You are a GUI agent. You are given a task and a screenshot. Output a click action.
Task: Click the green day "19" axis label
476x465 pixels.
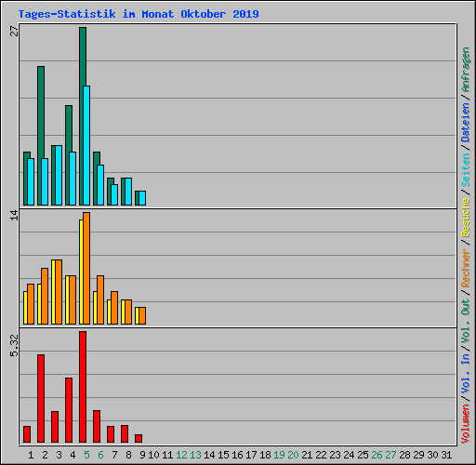[x=279, y=455]
